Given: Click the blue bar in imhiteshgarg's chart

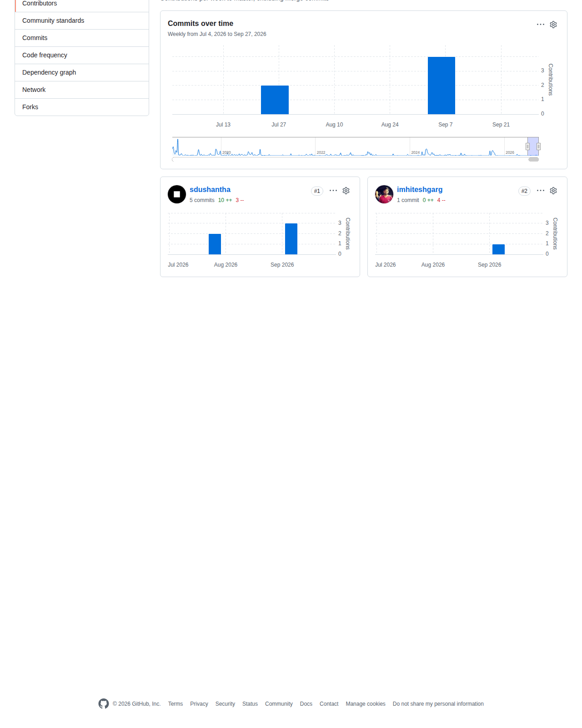Looking at the screenshot, I should [498, 249].
